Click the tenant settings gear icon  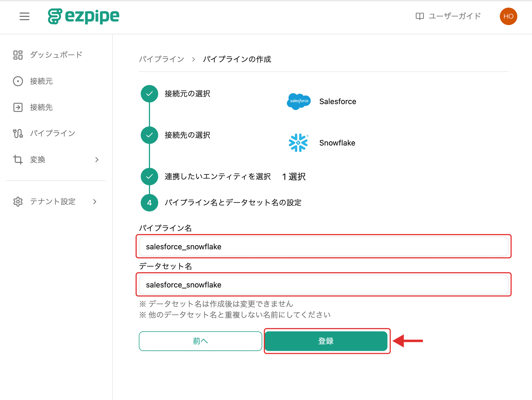point(18,202)
